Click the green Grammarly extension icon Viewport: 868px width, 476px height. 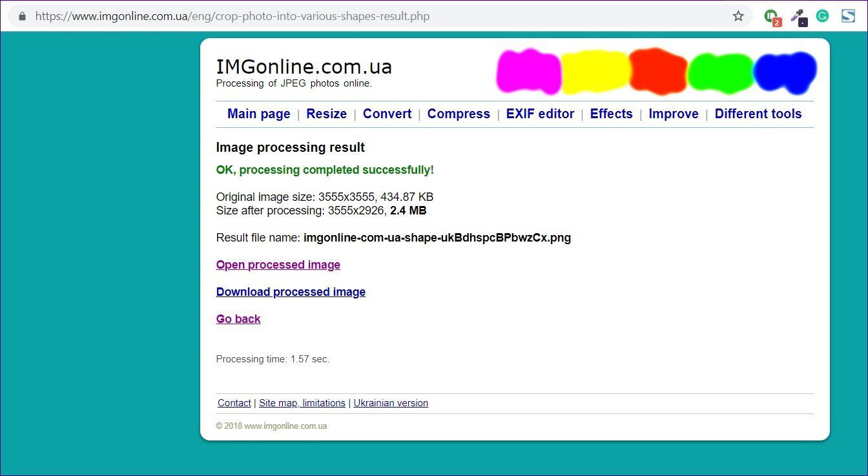(x=822, y=16)
